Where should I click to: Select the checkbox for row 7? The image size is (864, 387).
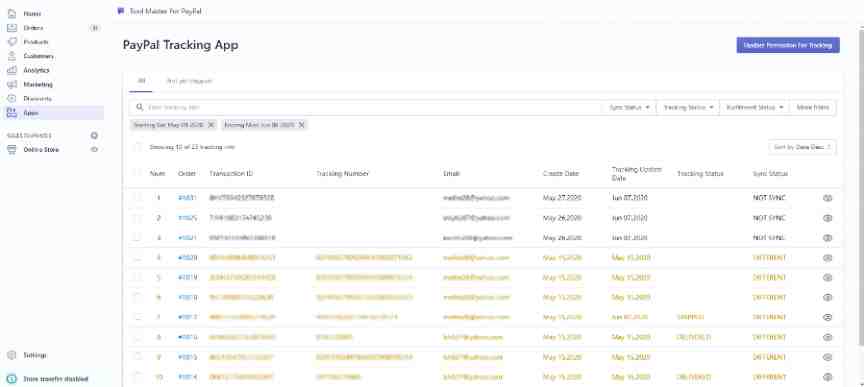[x=138, y=317]
